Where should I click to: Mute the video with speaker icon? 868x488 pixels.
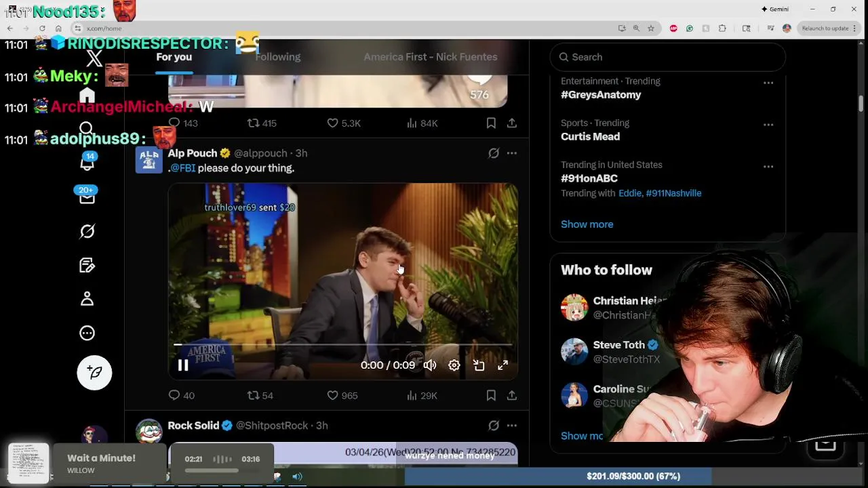(430, 365)
